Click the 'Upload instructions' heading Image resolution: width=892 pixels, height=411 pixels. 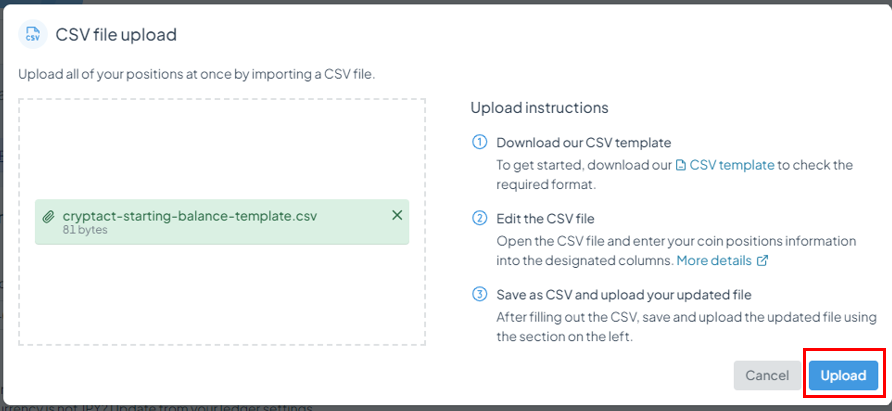(x=539, y=108)
